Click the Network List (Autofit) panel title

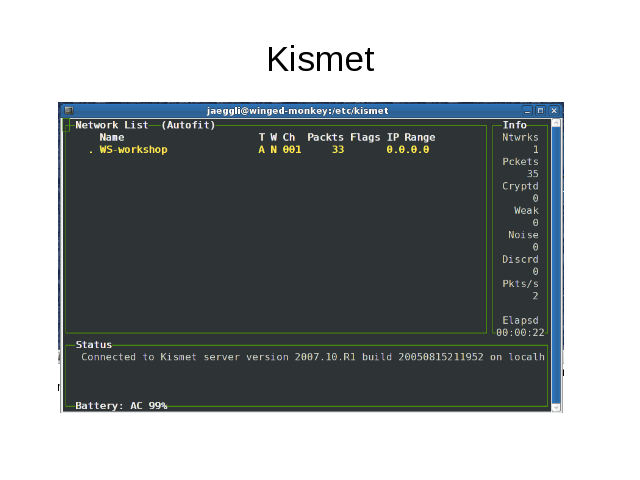point(145,125)
